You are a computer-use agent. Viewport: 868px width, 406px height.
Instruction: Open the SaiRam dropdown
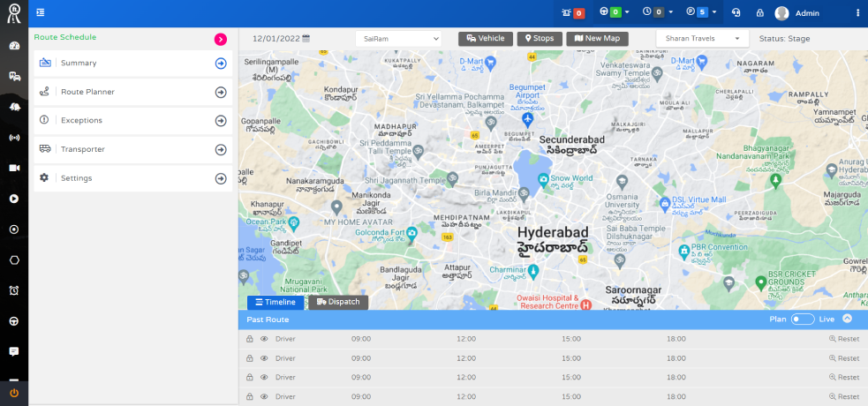coord(398,39)
